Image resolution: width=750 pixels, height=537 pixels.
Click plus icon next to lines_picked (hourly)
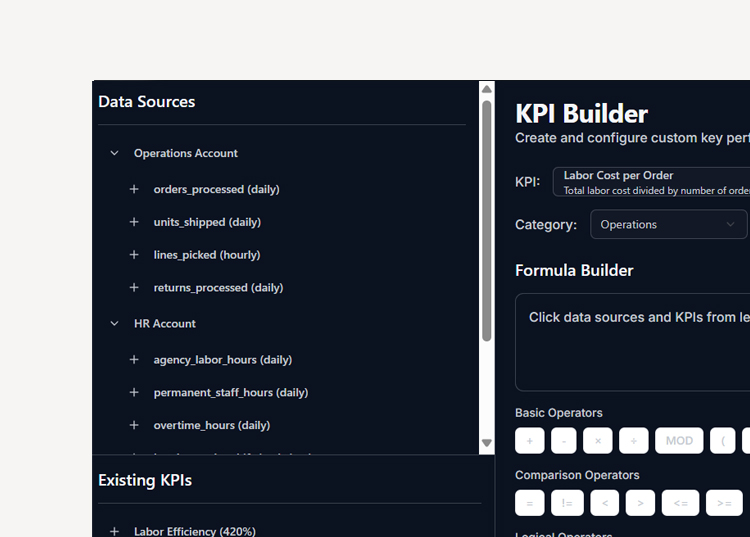pos(134,255)
